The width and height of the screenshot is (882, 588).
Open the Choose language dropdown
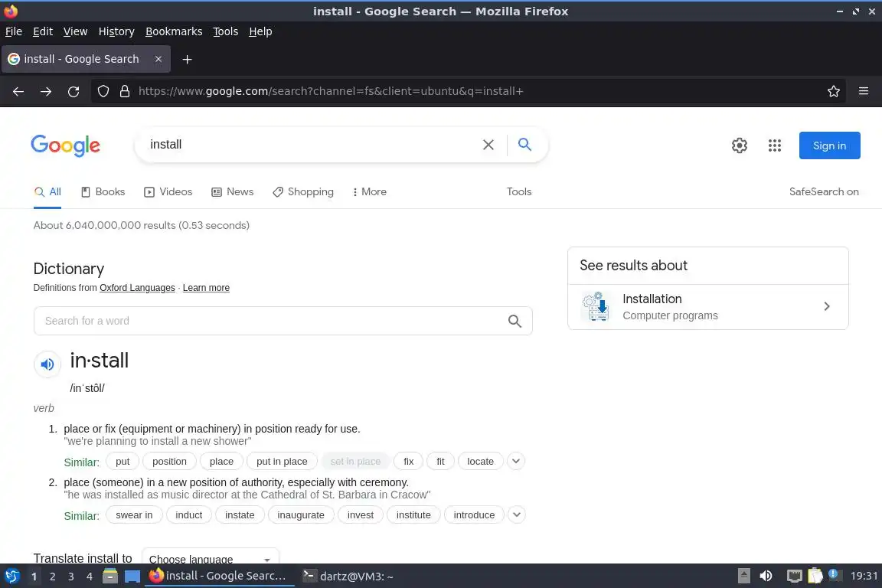tap(210, 557)
